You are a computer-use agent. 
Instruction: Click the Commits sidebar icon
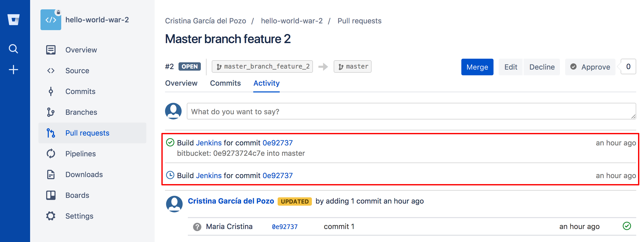click(51, 91)
